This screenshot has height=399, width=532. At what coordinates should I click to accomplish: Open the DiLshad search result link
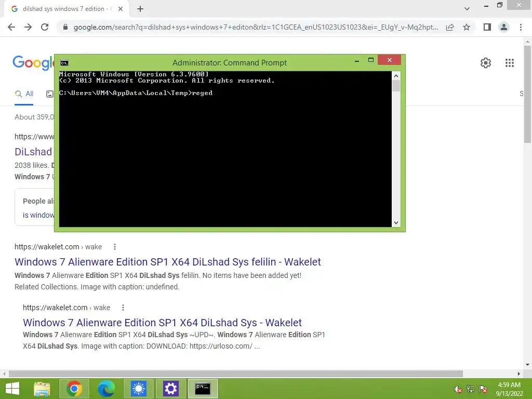click(33, 152)
